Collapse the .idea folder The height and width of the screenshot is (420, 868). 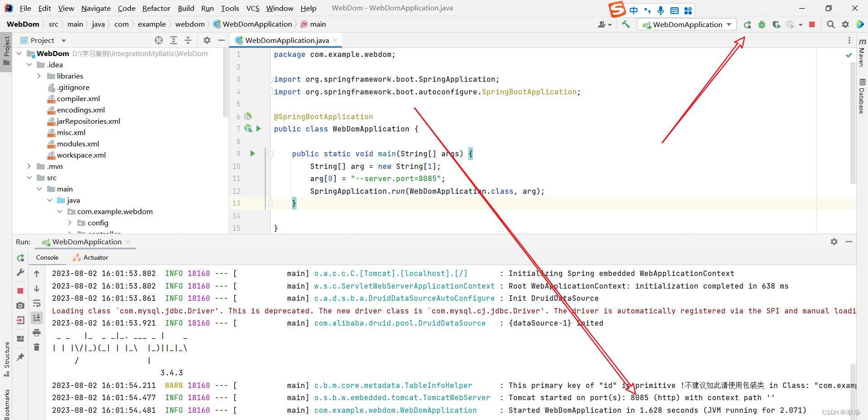(29, 65)
